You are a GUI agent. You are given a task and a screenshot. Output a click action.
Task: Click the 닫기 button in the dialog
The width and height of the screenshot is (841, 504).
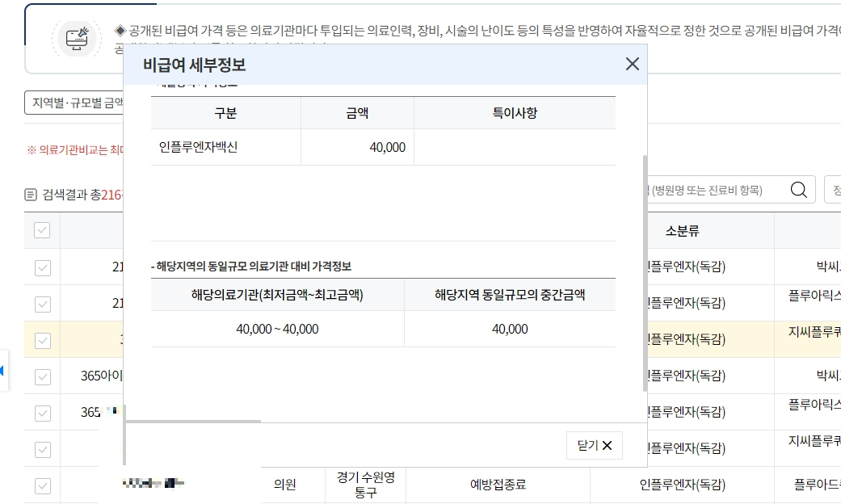pos(595,446)
